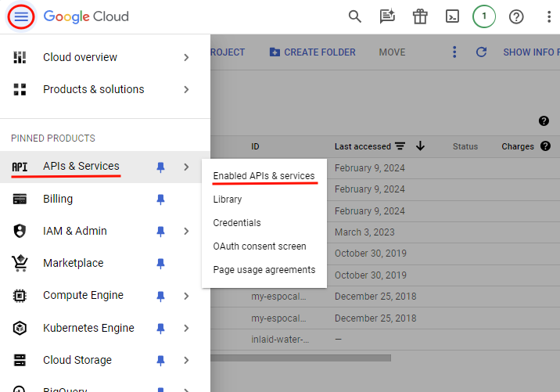Open the vertical three-dot settings menu
This screenshot has height=392, width=560.
tap(549, 16)
